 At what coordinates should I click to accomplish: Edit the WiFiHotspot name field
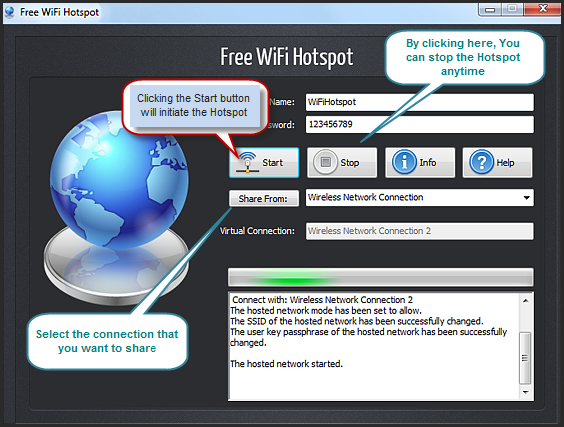pos(420,102)
